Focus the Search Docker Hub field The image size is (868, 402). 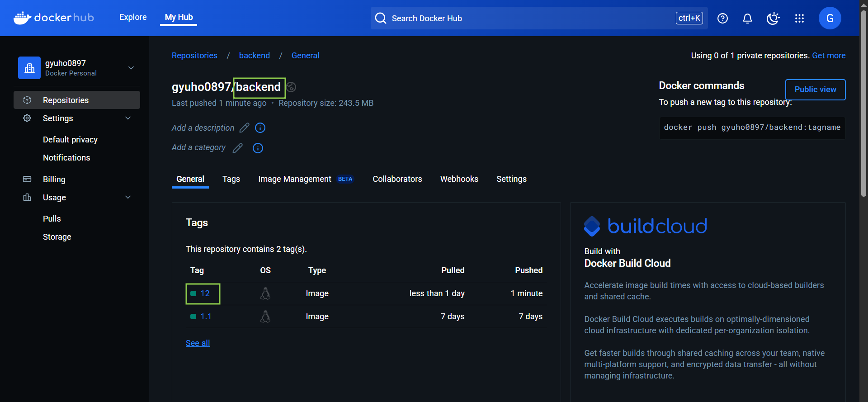point(539,18)
